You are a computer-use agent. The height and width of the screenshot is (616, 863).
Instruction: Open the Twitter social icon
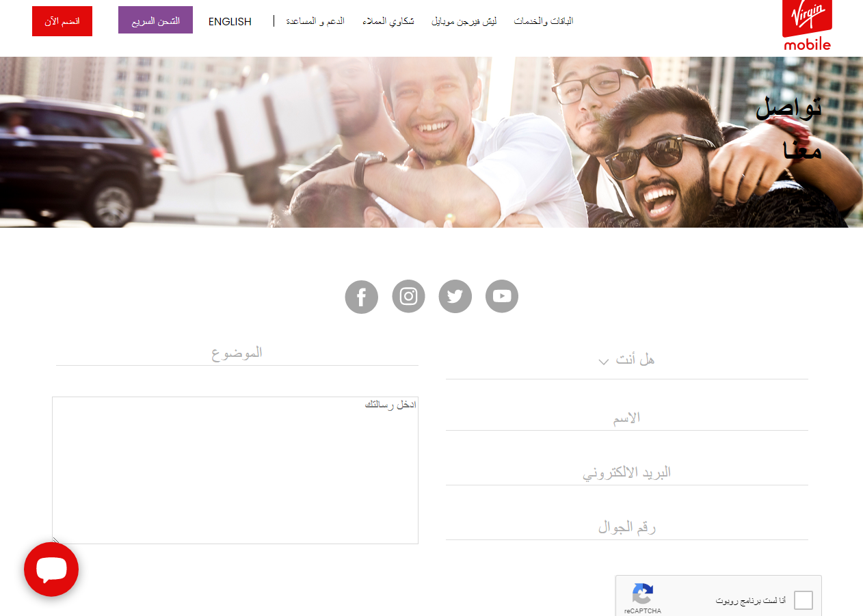click(455, 297)
